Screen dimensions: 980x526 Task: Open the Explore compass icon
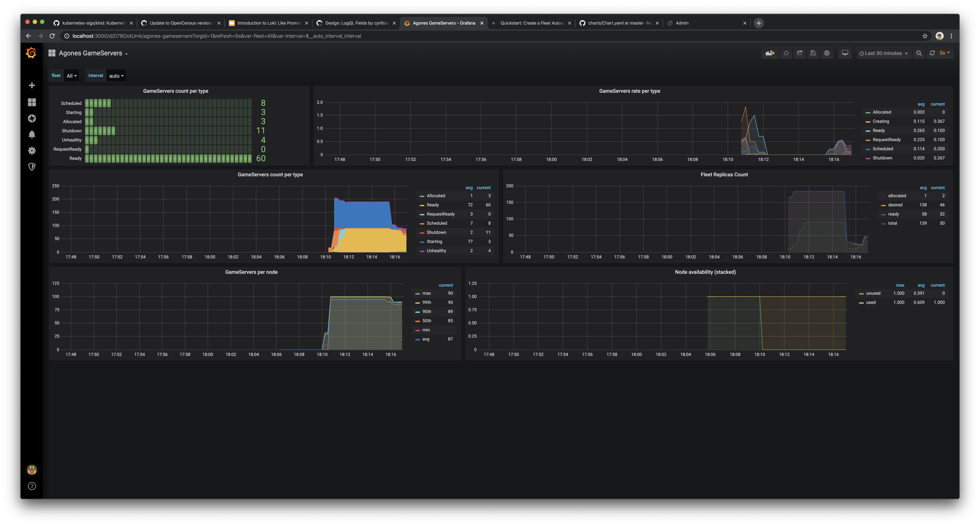pos(32,118)
